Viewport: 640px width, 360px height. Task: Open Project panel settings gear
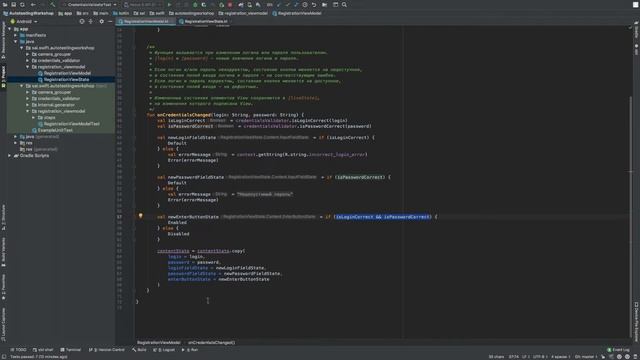pos(102,21)
